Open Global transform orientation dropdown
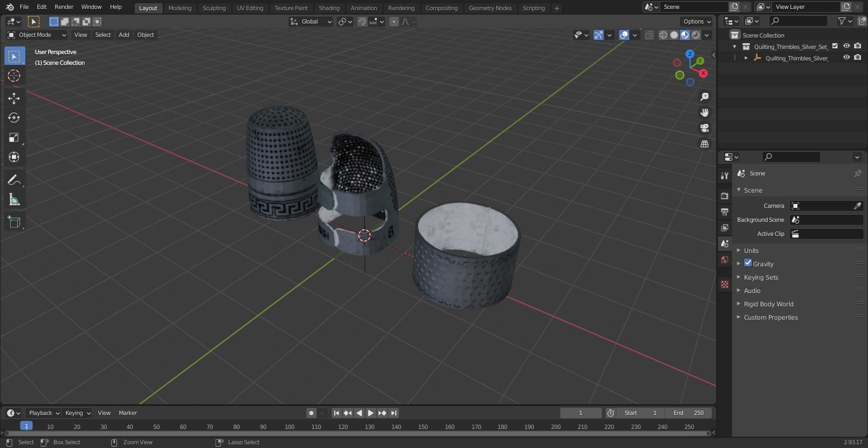The height and width of the screenshot is (448, 868). click(x=311, y=22)
